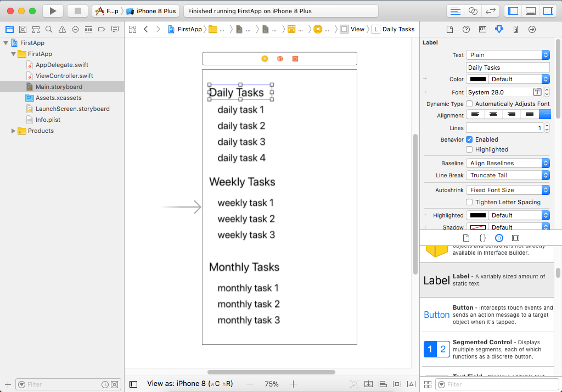The width and height of the screenshot is (562, 392).
Task: Show the Standard editor
Action: [x=455, y=11]
